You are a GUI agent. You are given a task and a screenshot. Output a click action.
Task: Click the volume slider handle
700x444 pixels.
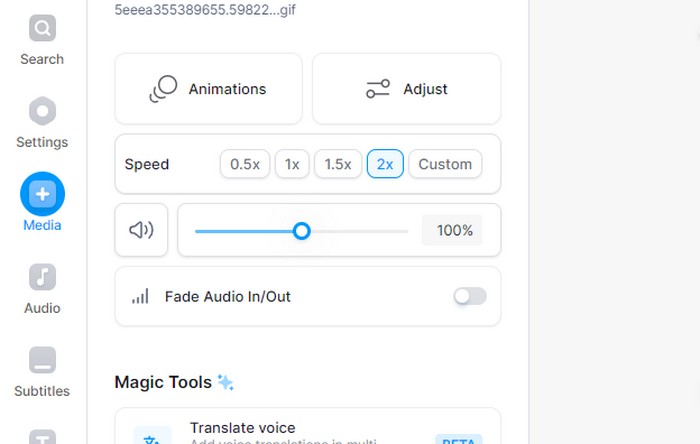click(x=302, y=231)
